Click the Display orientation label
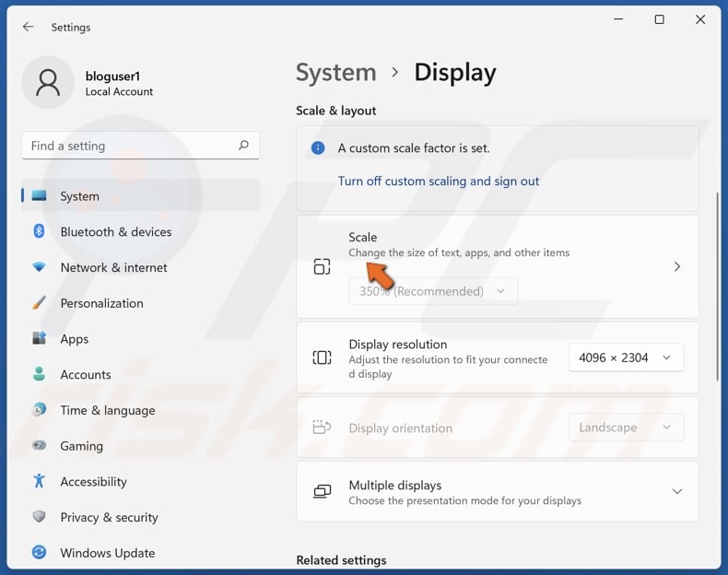The image size is (728, 575). [x=400, y=428]
